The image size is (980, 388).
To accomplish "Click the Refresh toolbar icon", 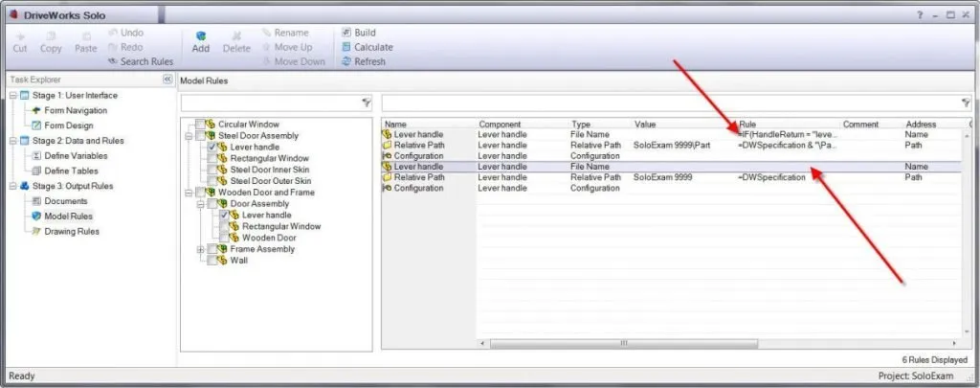I will point(346,61).
